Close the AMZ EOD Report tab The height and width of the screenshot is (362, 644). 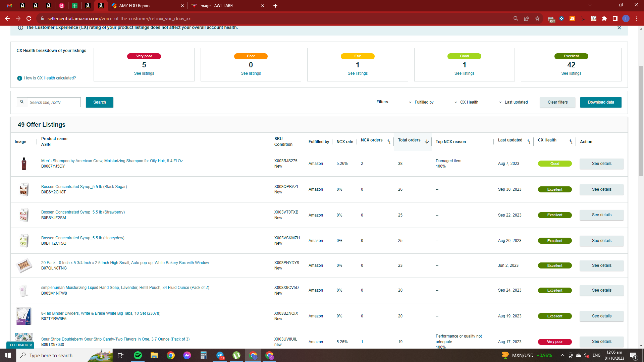click(182, 6)
